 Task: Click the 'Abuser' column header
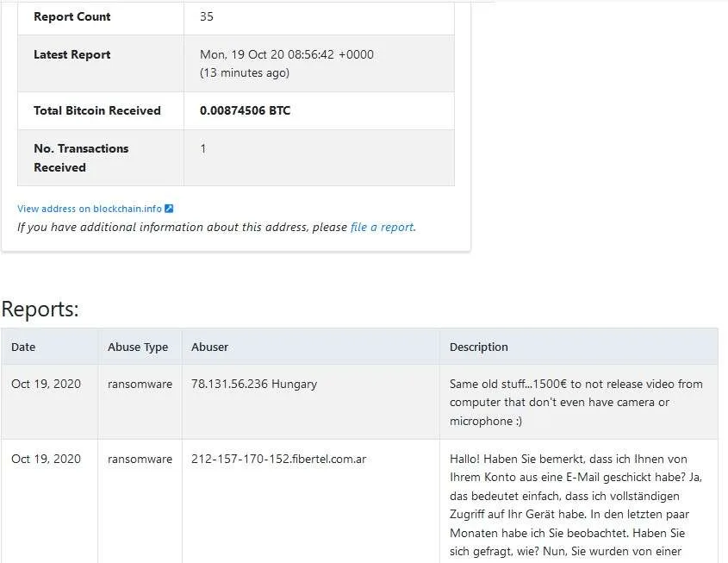(x=209, y=347)
